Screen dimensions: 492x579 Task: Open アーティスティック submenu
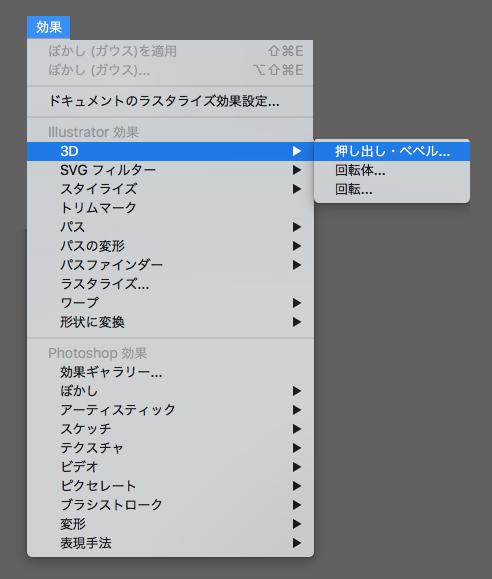coord(170,410)
